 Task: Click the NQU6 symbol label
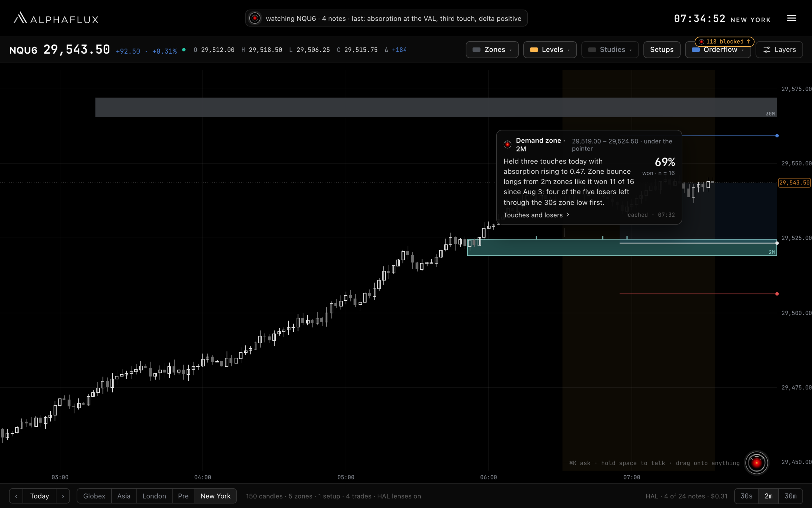23,50
